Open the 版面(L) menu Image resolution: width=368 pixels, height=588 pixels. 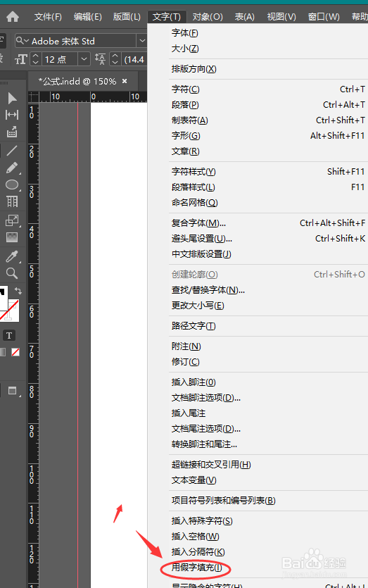click(x=127, y=17)
